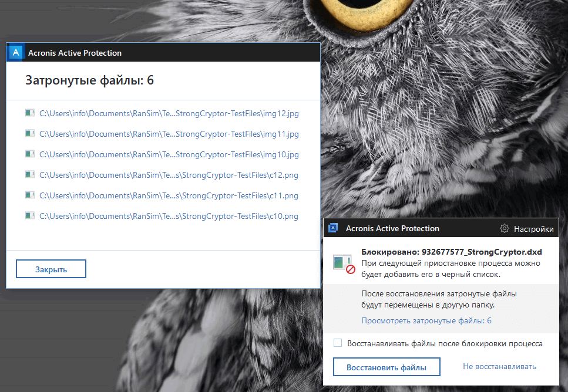Click the Acronis logo in blocked notification
The height and width of the screenshot is (392, 568).
tap(333, 228)
